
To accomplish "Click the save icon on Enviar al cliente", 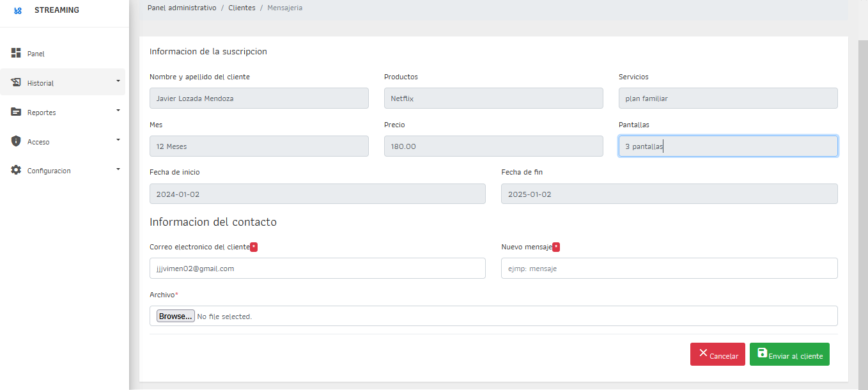I will (762, 354).
